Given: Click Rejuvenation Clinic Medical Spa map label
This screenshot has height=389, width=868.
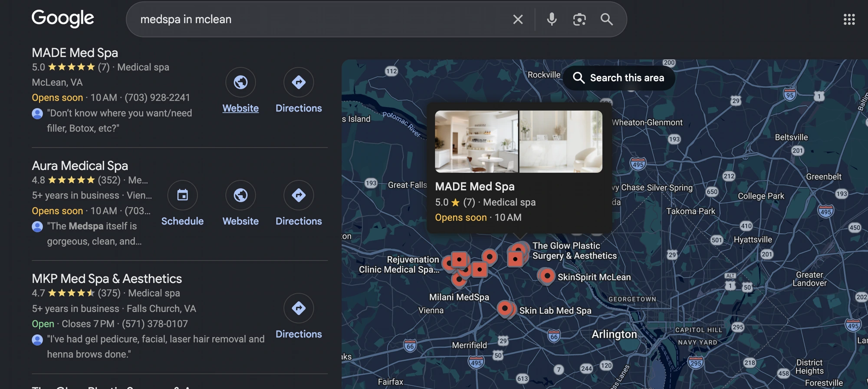Looking at the screenshot, I should click(399, 265).
